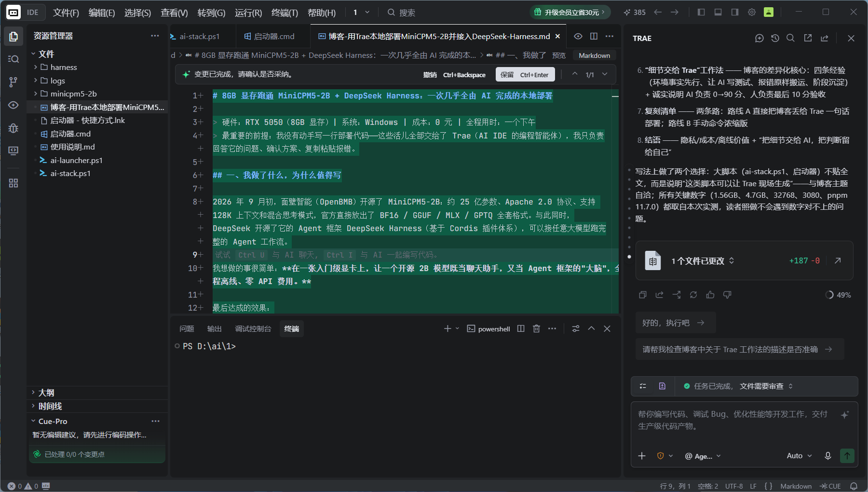Open chat history in TRAE panel
This screenshot has width=868, height=492.
pos(775,38)
